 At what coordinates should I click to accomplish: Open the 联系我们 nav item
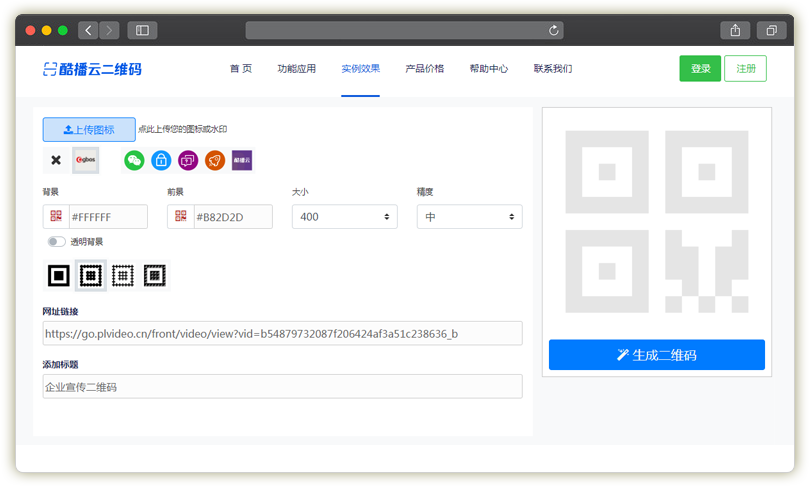click(x=553, y=69)
